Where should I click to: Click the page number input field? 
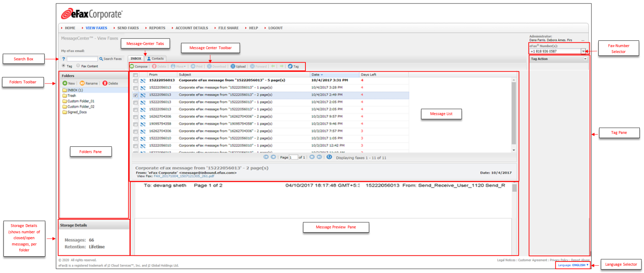tap(293, 157)
